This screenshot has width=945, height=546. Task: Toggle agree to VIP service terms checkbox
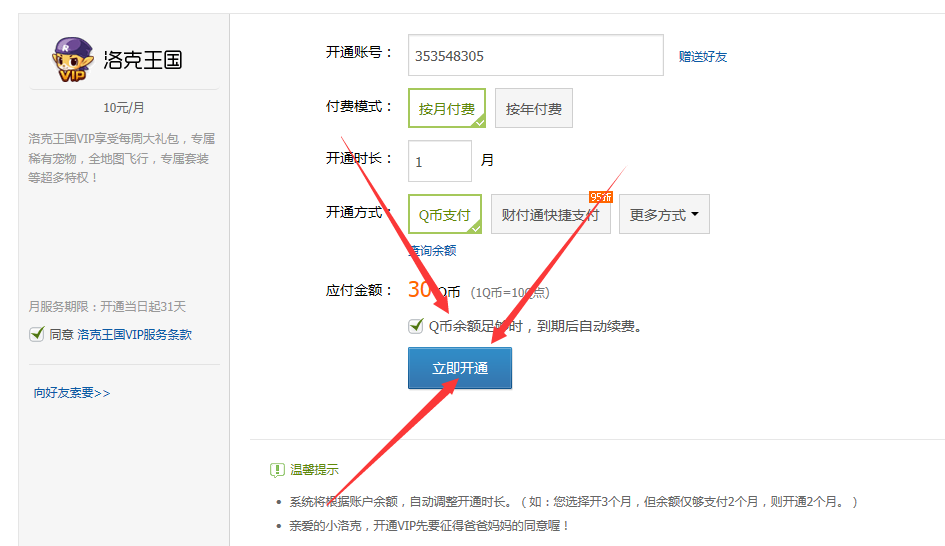click(36, 334)
